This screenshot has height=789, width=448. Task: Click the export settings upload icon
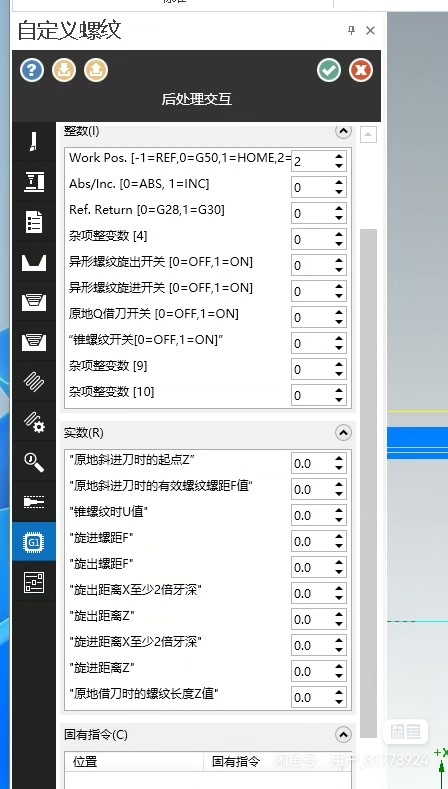click(96, 70)
